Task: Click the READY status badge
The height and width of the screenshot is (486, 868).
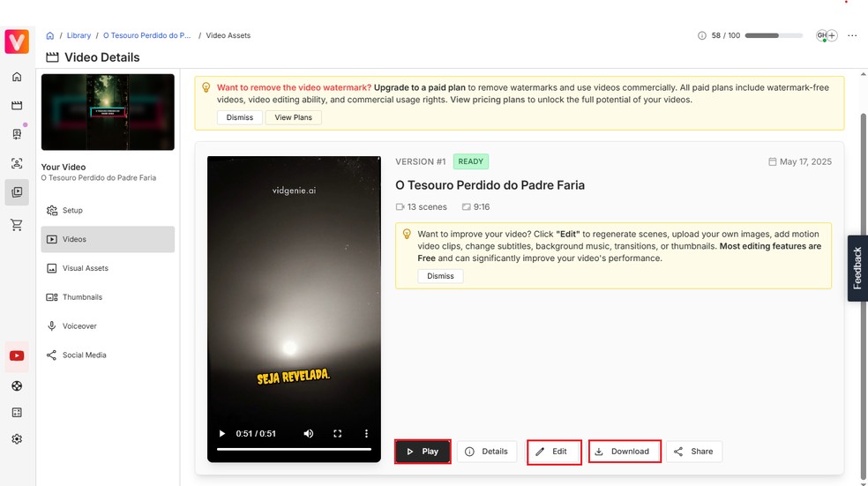Action: pos(470,161)
